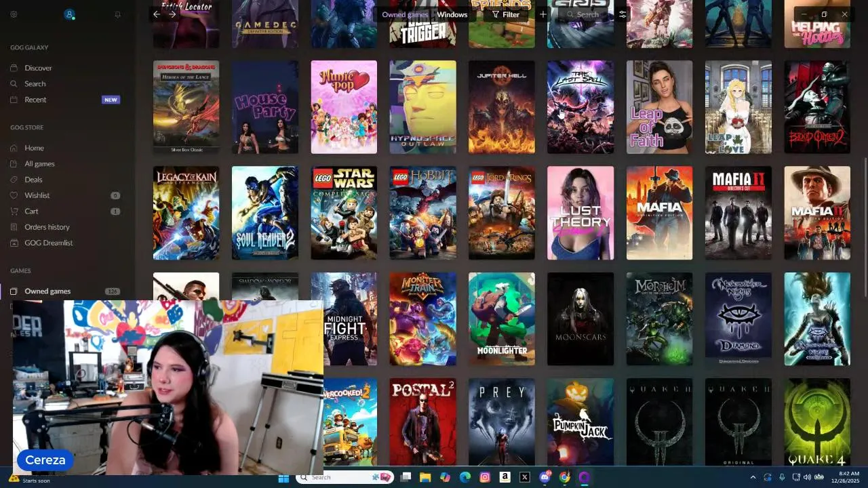
Task: Open Discord from the taskbar
Action: click(545, 477)
